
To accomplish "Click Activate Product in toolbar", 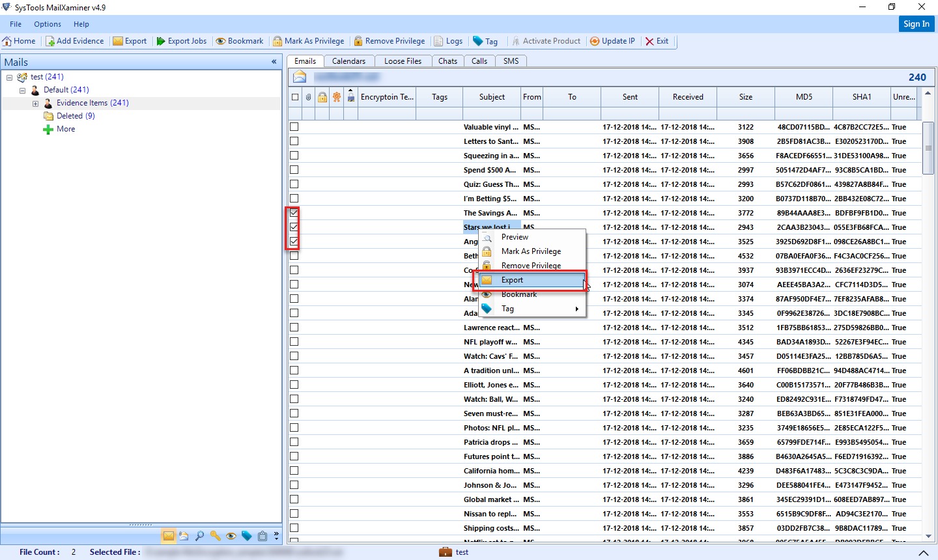I will coord(546,41).
